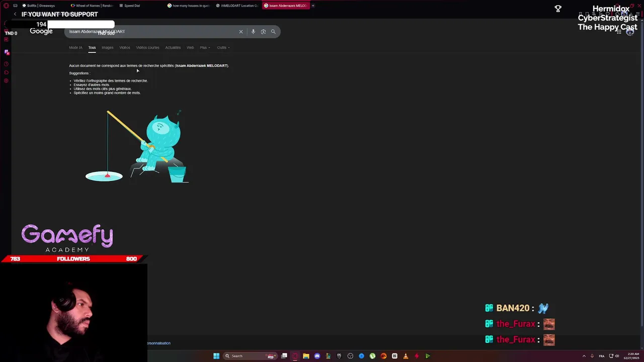This screenshot has height=362, width=644.
Task: Open Epic Games Launcher from taskbar
Action: point(339,356)
